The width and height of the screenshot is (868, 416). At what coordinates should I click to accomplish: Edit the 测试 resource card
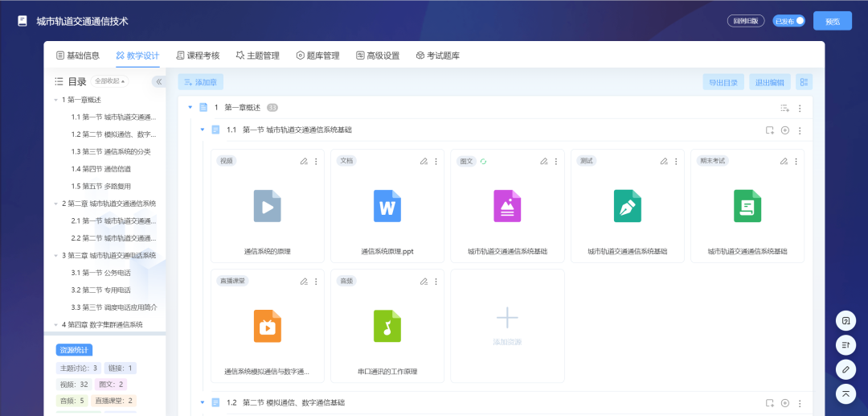point(664,161)
